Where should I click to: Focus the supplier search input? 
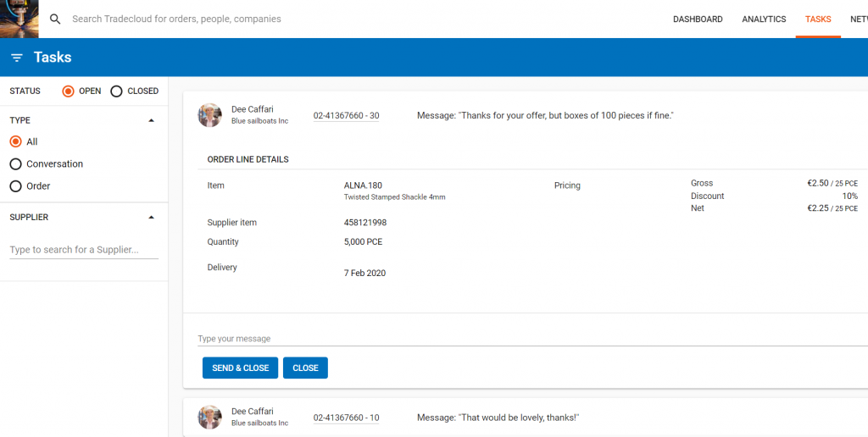point(84,250)
